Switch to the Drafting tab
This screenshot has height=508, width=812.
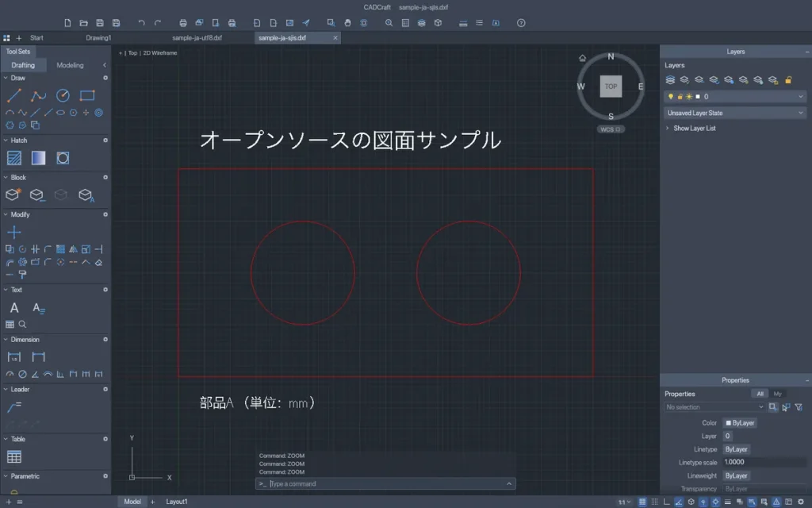(23, 65)
